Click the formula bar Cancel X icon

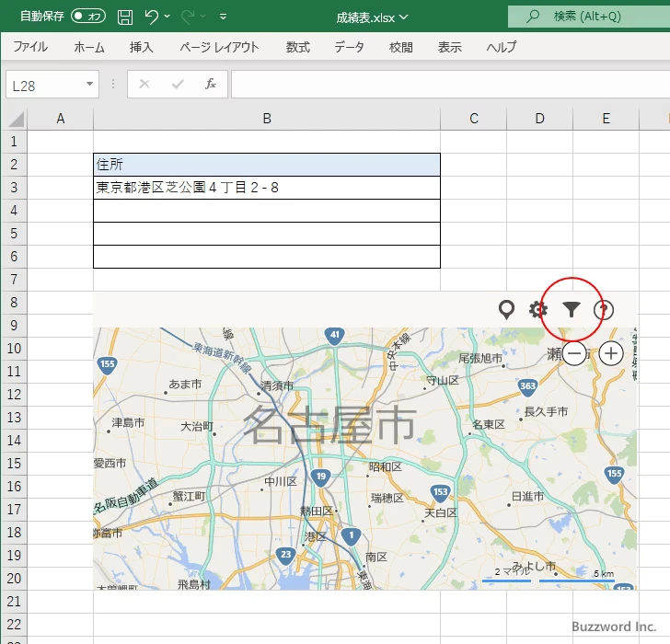pos(144,84)
